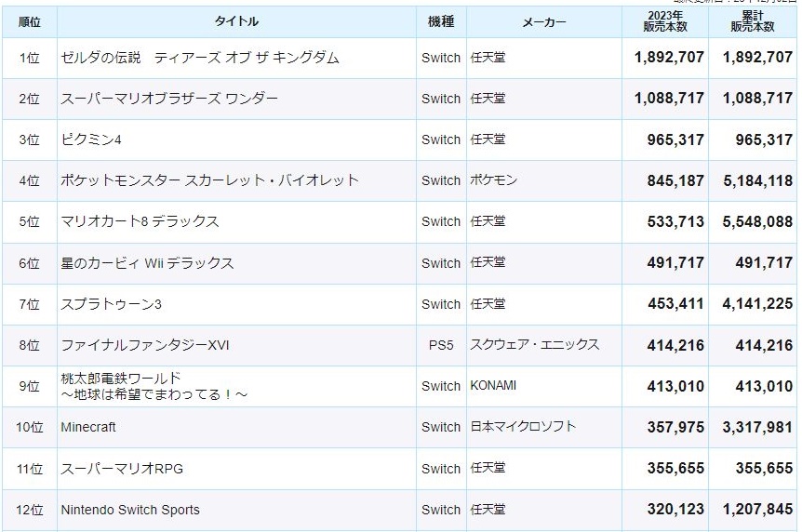Image resolution: width=802 pixels, height=532 pixels.
Task: Select the ゼルダの伝説 ティアーズ オブ ザ キングダム title
Action: [200, 58]
